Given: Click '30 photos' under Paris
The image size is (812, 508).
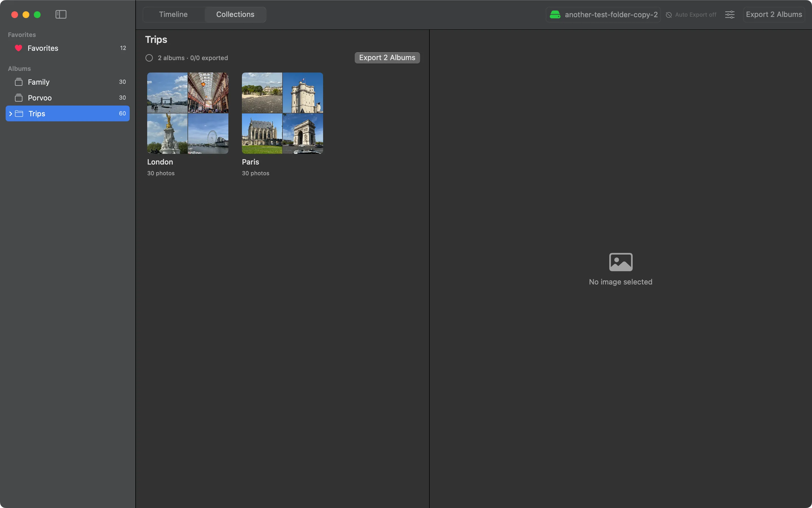Looking at the screenshot, I should pyautogui.click(x=255, y=173).
